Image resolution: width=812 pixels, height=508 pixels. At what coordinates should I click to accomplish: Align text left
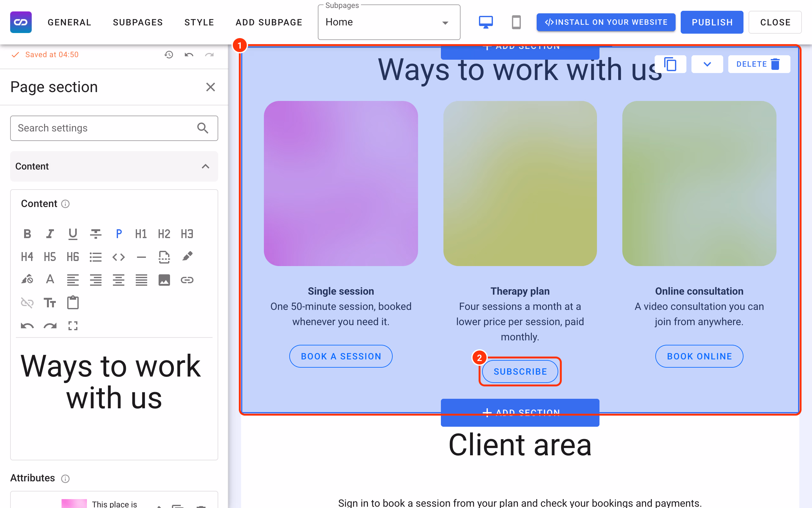pos(73,280)
